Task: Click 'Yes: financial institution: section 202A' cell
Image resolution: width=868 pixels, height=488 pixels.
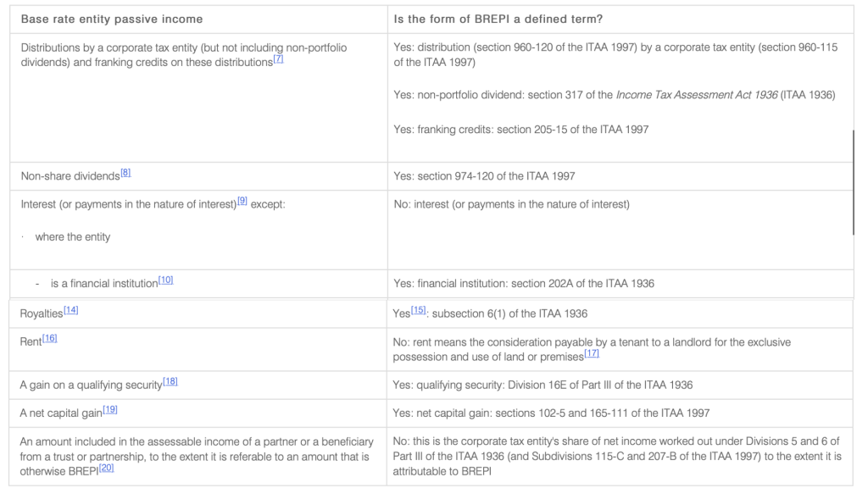Action: (524, 283)
